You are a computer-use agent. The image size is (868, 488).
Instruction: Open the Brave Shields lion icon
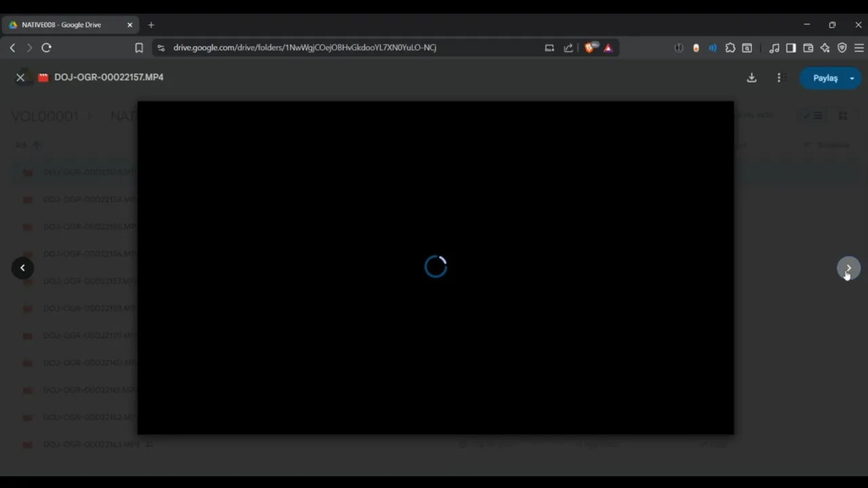click(x=589, y=47)
